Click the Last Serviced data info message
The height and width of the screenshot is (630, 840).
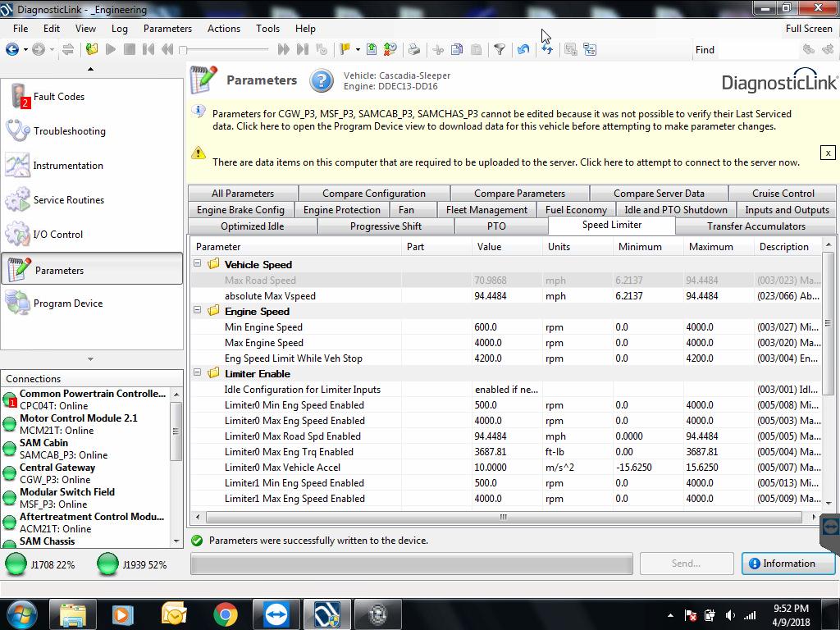pyautogui.click(x=501, y=120)
